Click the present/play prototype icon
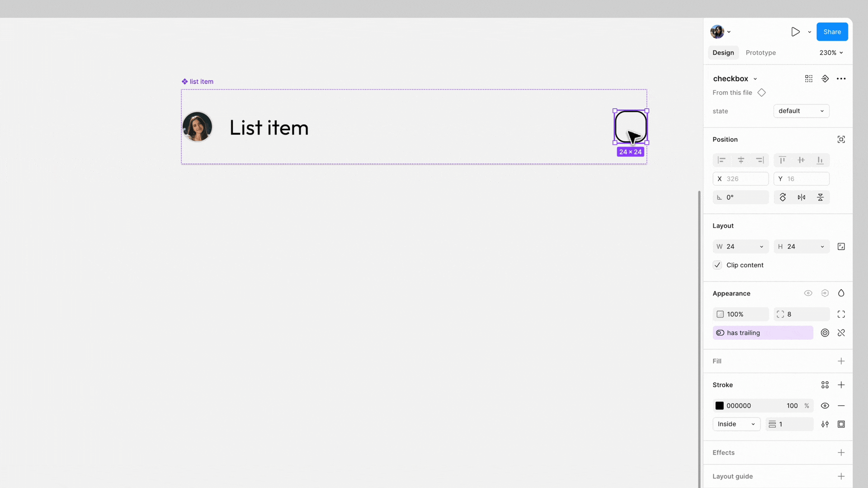 point(795,32)
